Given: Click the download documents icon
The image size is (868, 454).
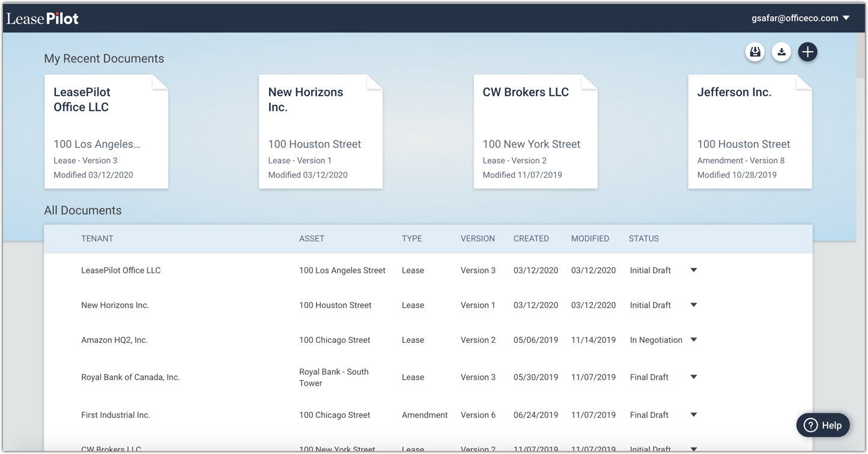Looking at the screenshot, I should 782,52.
